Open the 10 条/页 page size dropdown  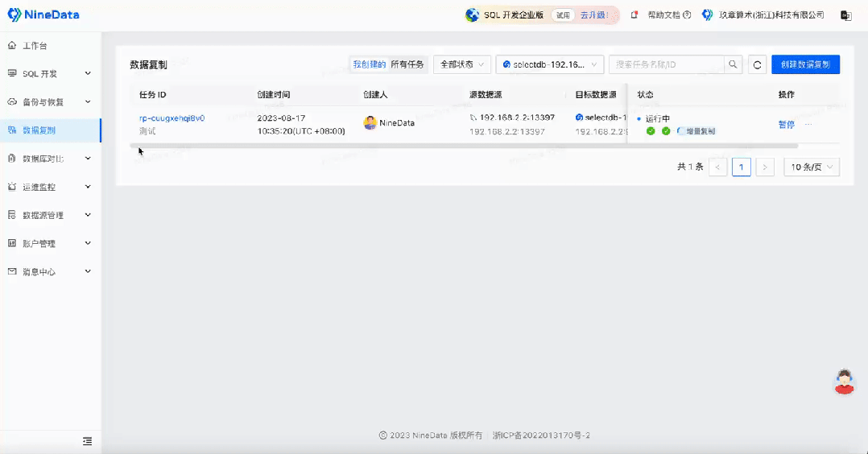coord(812,167)
